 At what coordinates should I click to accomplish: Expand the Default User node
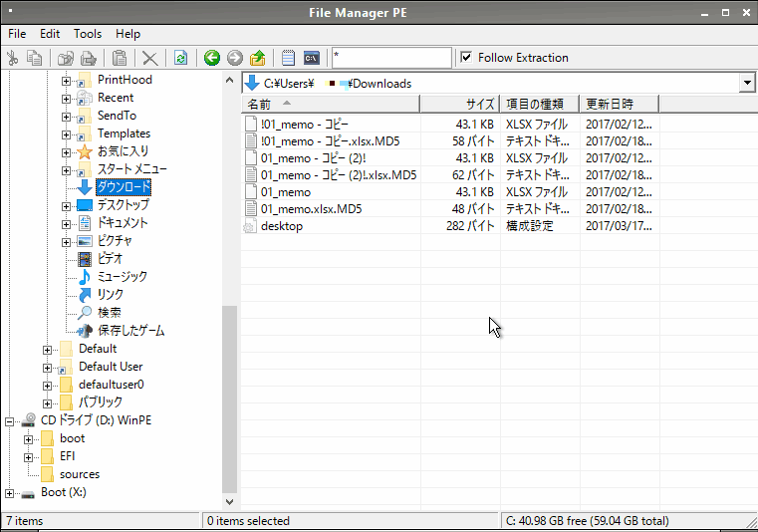(47, 368)
